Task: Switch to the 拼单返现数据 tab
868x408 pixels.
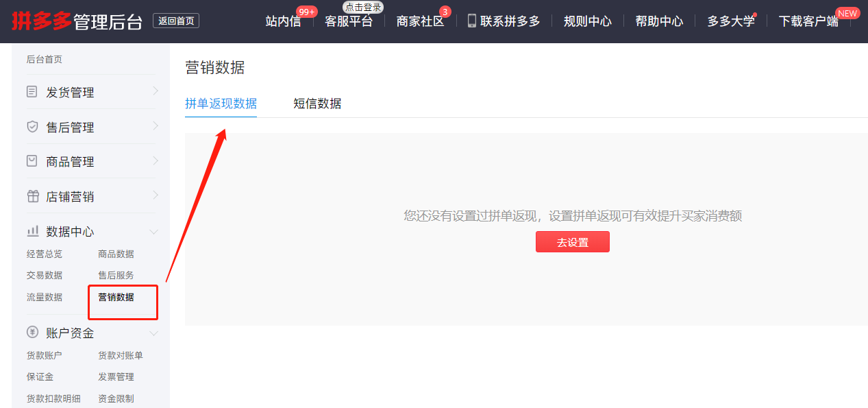Action: pyautogui.click(x=221, y=104)
